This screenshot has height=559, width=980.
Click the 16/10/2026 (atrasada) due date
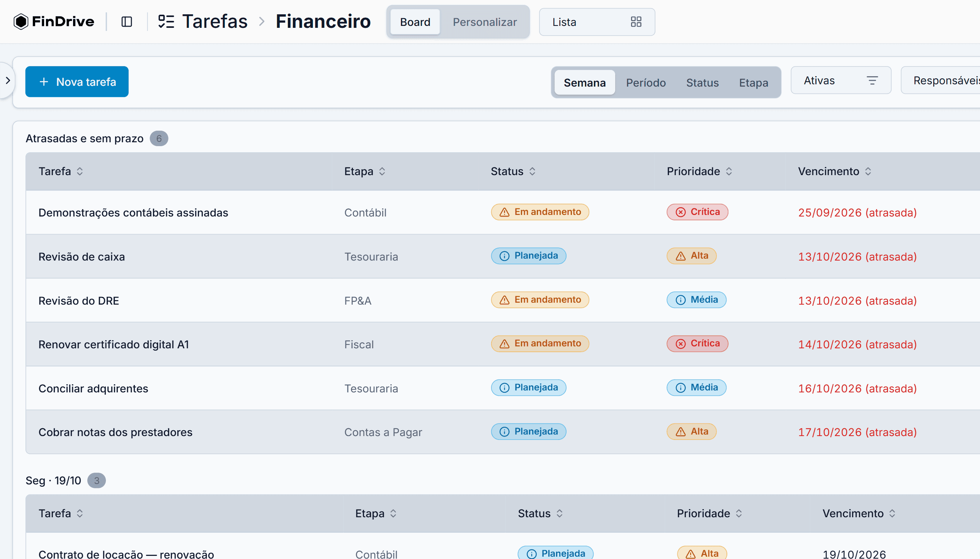(x=857, y=389)
